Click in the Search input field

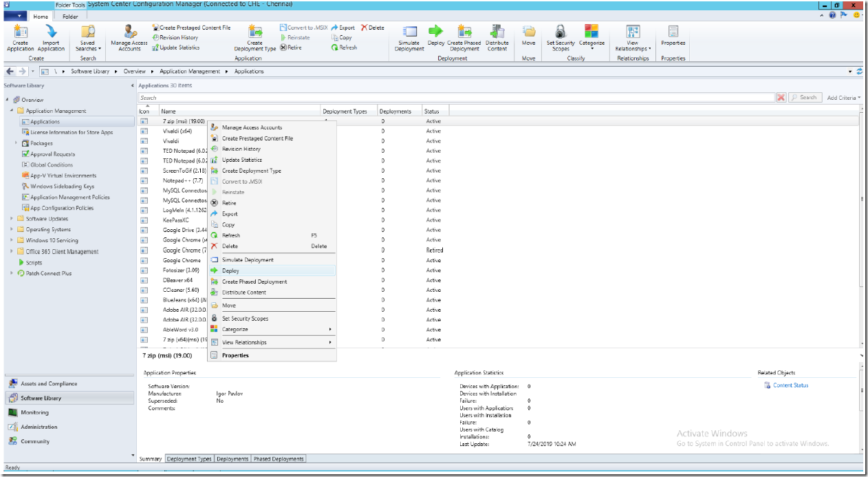click(457, 98)
